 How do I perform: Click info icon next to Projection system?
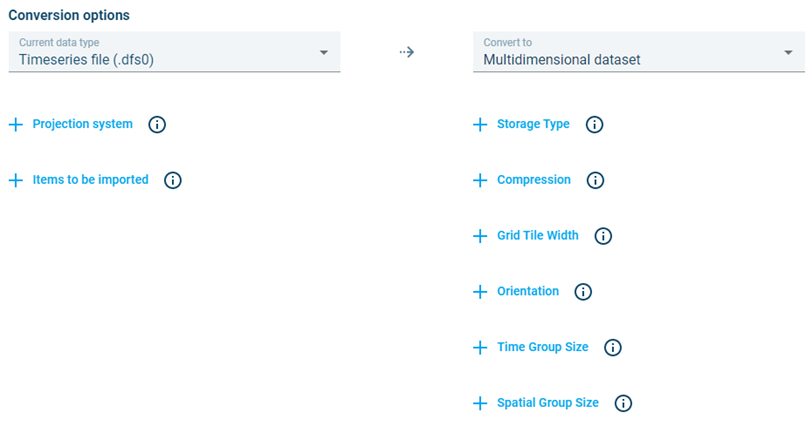click(x=157, y=125)
